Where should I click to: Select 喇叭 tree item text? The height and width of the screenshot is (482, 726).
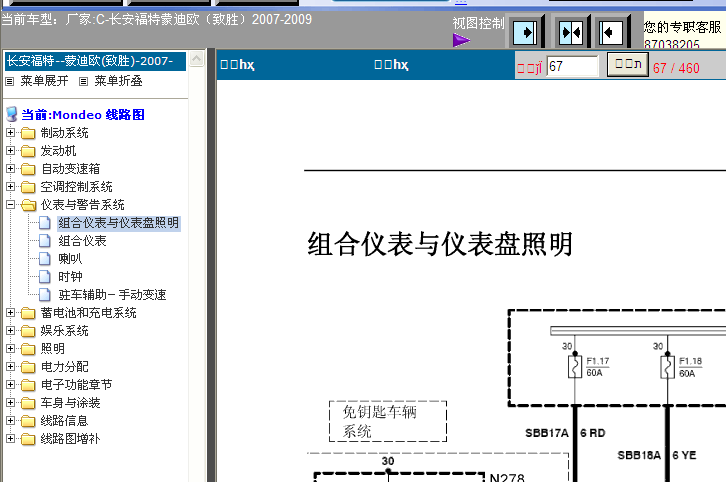point(70,259)
